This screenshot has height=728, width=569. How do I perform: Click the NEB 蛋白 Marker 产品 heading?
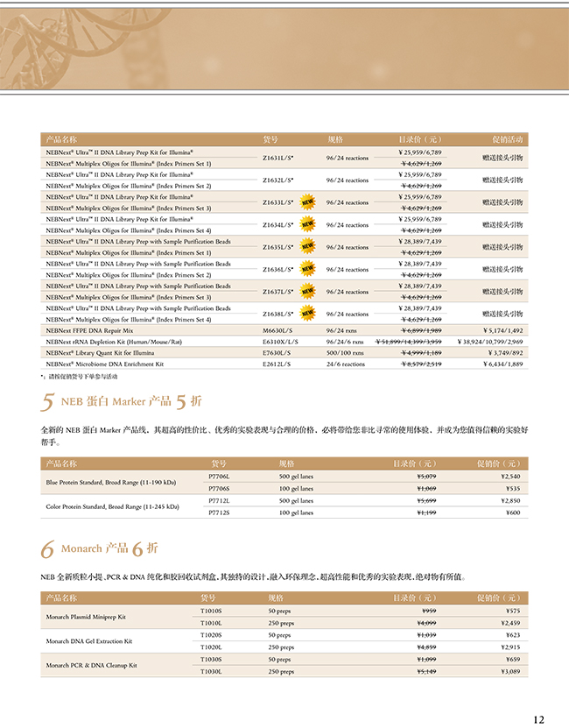tap(116, 402)
